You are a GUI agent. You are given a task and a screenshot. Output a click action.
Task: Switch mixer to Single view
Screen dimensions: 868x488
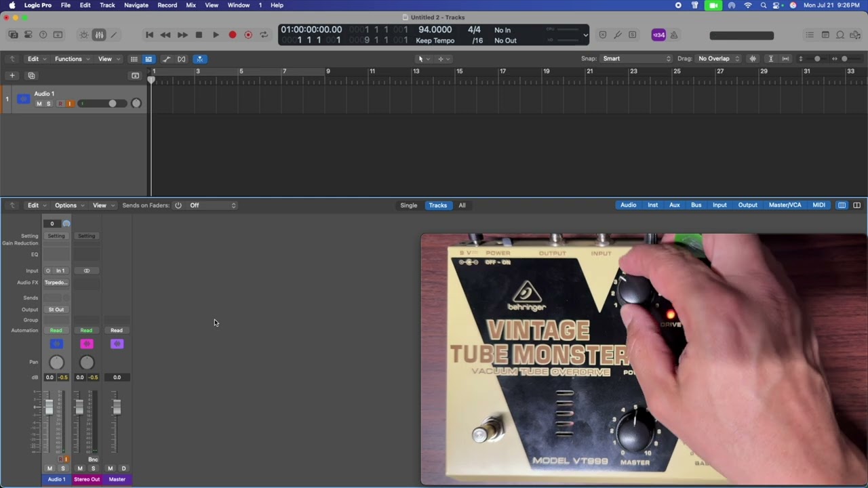pos(408,205)
